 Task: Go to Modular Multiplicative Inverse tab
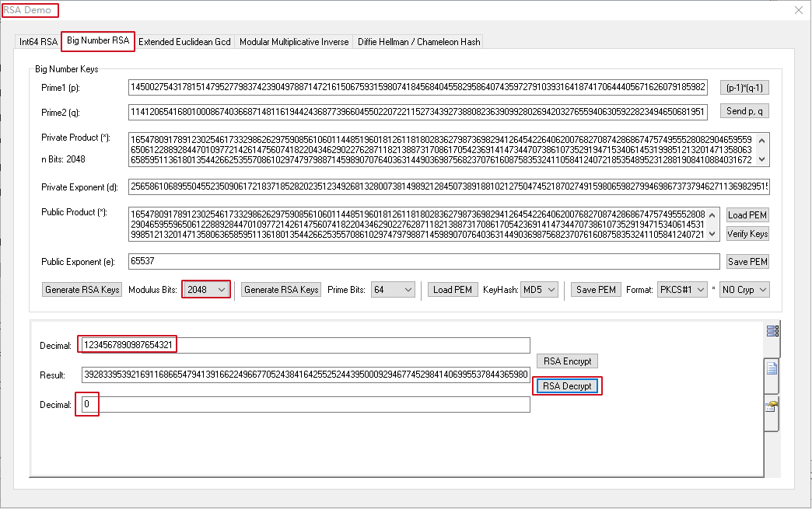[x=294, y=42]
